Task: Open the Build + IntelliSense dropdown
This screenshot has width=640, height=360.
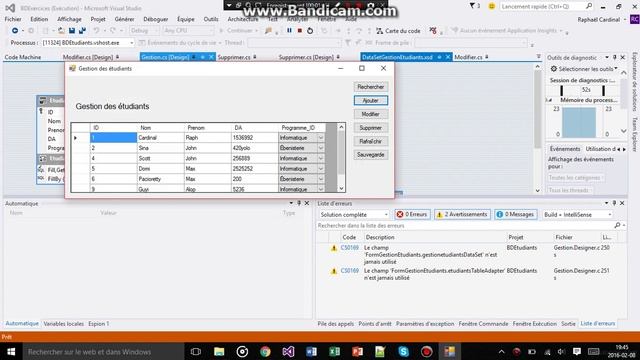Action: pos(610,215)
